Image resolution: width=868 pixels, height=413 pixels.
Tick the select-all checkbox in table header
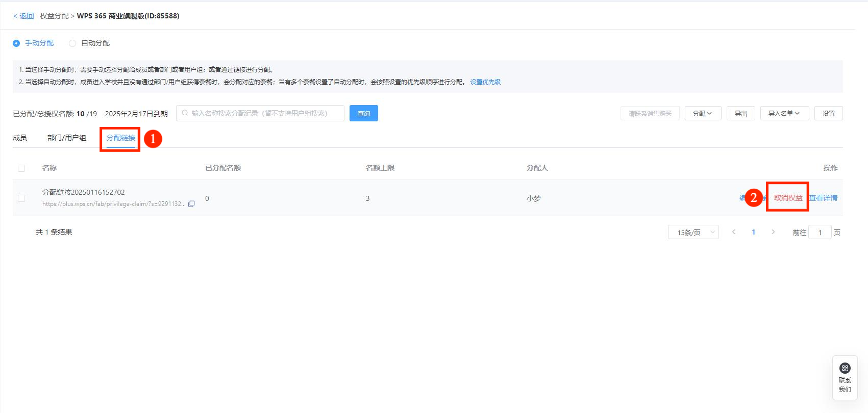click(21, 168)
